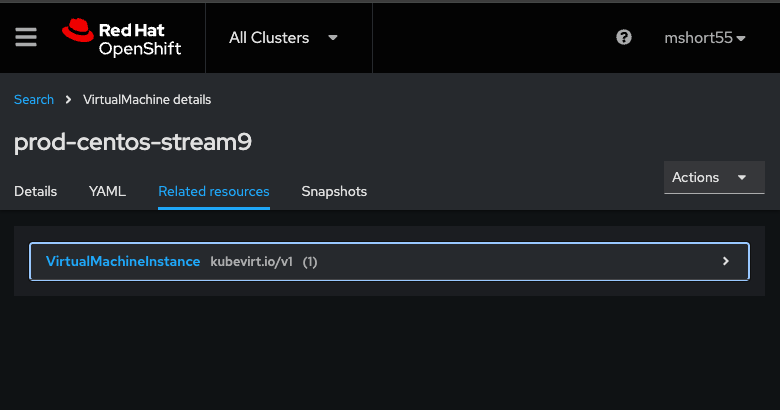Click the breadcrumb separator chevron after Search
The height and width of the screenshot is (410, 780).
coord(68,100)
